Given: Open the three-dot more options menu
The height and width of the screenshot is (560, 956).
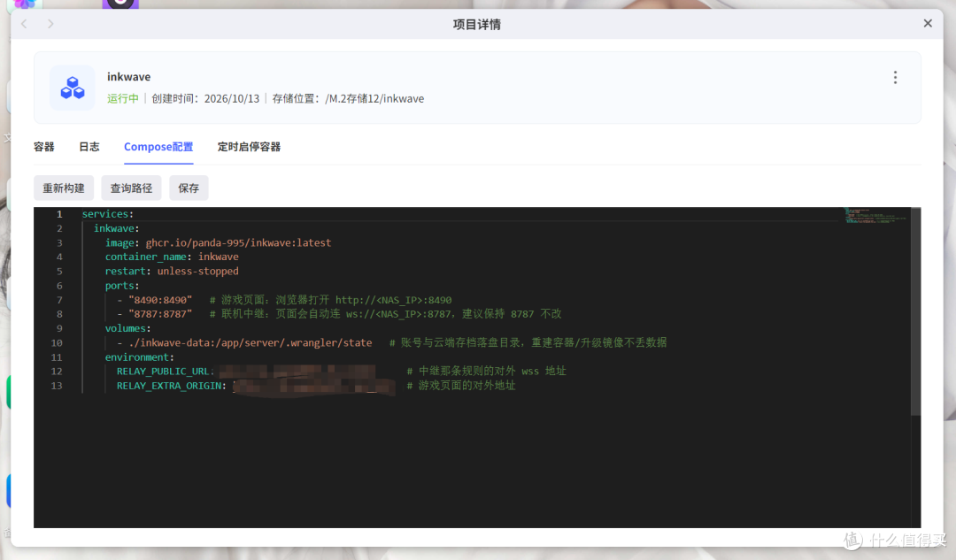Looking at the screenshot, I should [x=895, y=77].
